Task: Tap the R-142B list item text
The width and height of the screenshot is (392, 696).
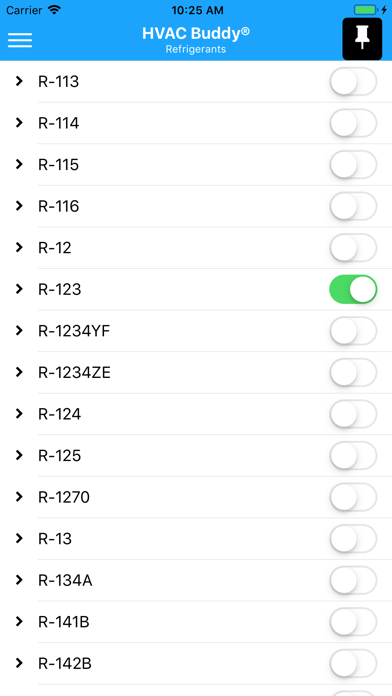Action: click(x=65, y=664)
